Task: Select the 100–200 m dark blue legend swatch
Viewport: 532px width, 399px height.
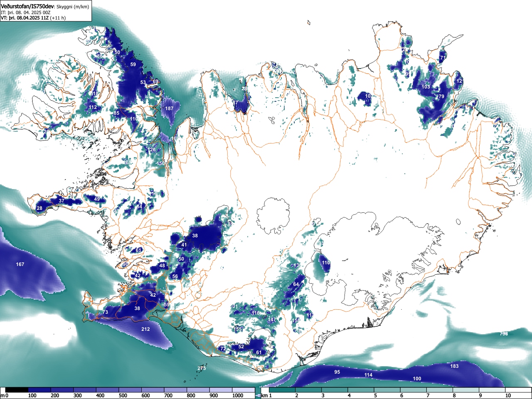Action: [39, 390]
